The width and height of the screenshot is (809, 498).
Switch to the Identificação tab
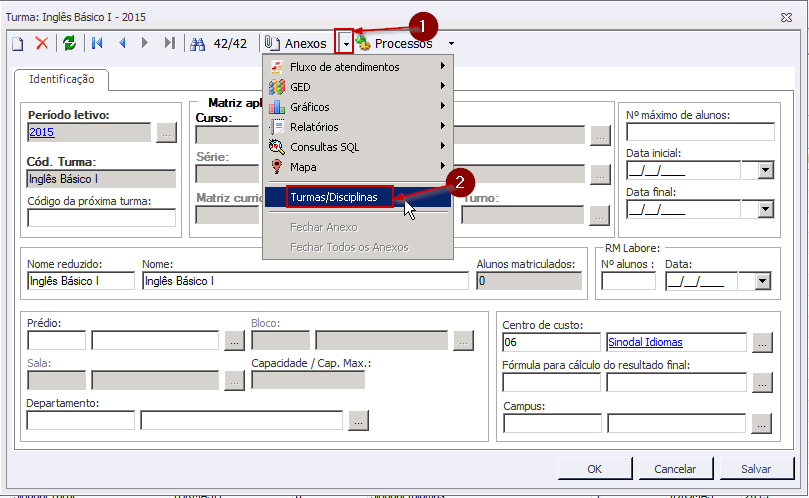click(x=61, y=79)
